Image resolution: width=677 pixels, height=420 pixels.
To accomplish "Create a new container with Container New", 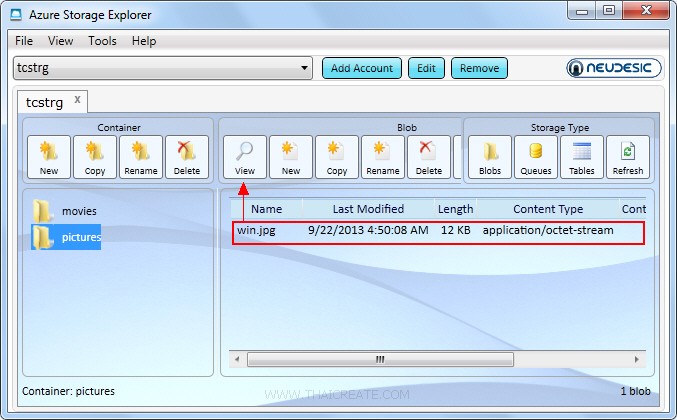I will tap(49, 157).
